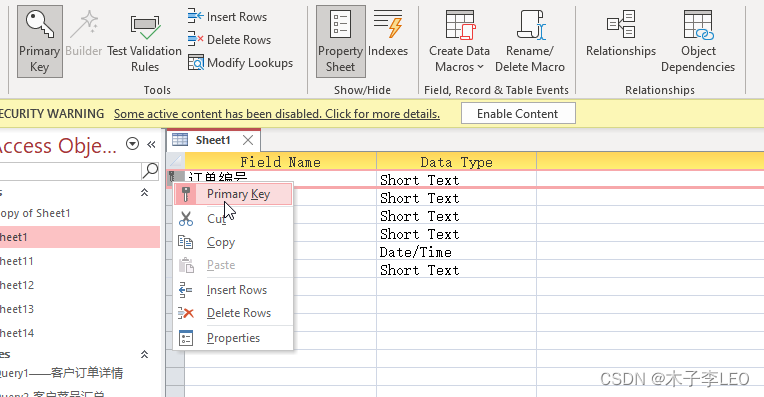Click red X Delete Rows menu icon
Viewport: 764px width, 397px height.
pos(186,313)
